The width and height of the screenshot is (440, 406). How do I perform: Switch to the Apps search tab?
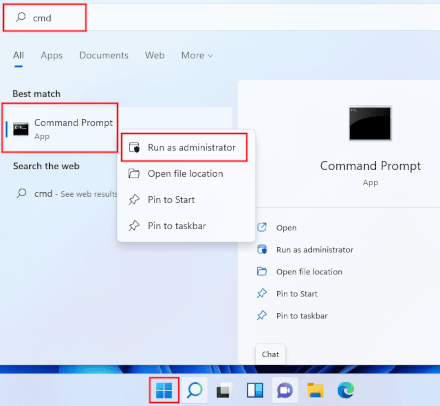[52, 55]
